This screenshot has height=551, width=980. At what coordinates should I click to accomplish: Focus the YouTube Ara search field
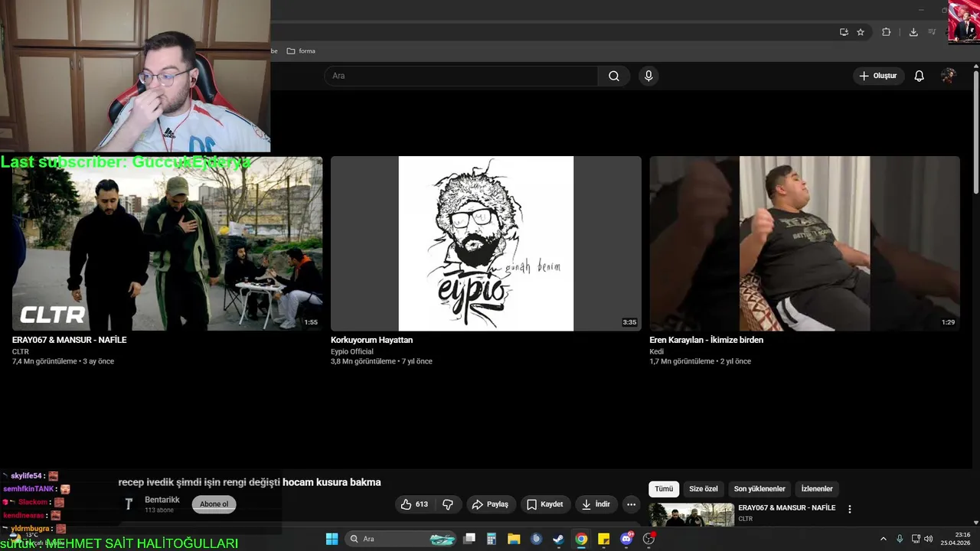461,76
